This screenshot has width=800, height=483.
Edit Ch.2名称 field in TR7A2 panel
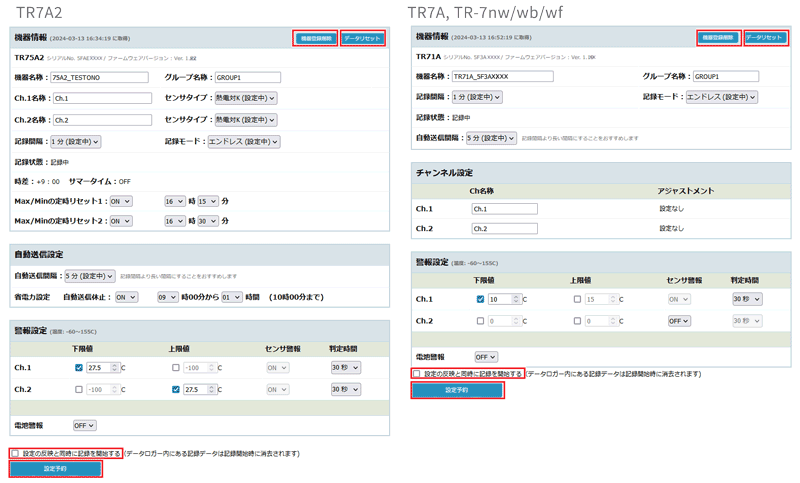point(103,120)
